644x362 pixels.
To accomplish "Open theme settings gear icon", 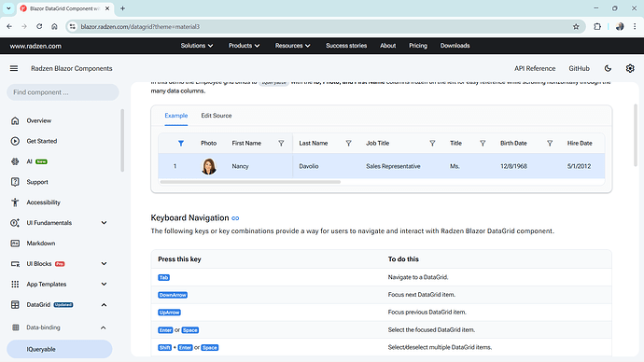I will (630, 68).
